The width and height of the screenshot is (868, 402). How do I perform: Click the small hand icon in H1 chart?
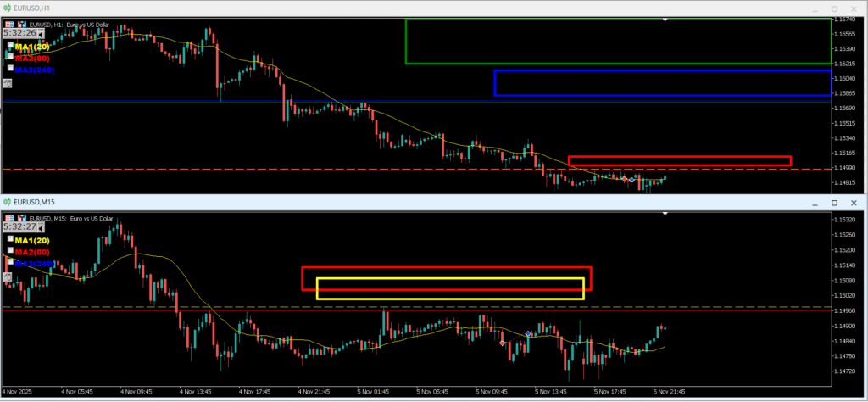8,83
